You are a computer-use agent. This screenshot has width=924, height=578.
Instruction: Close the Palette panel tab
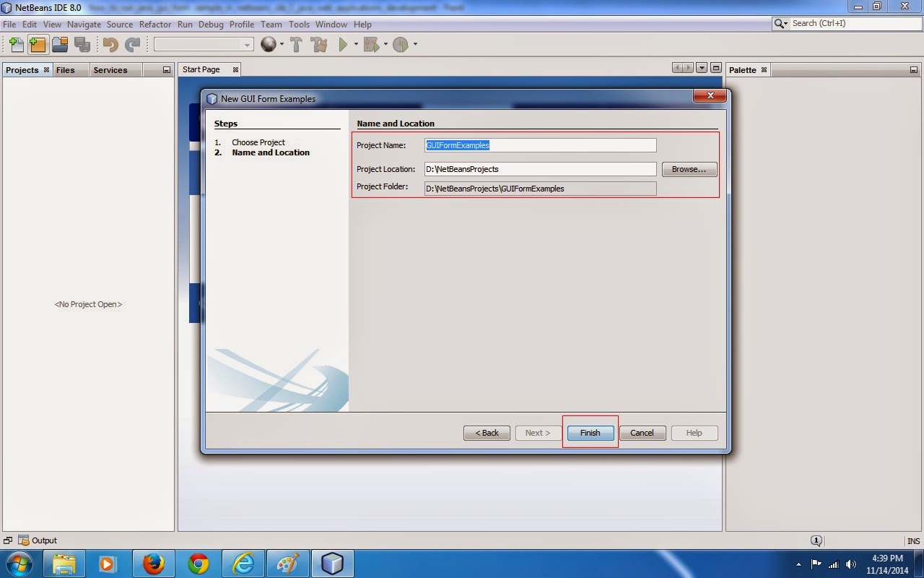pos(764,70)
